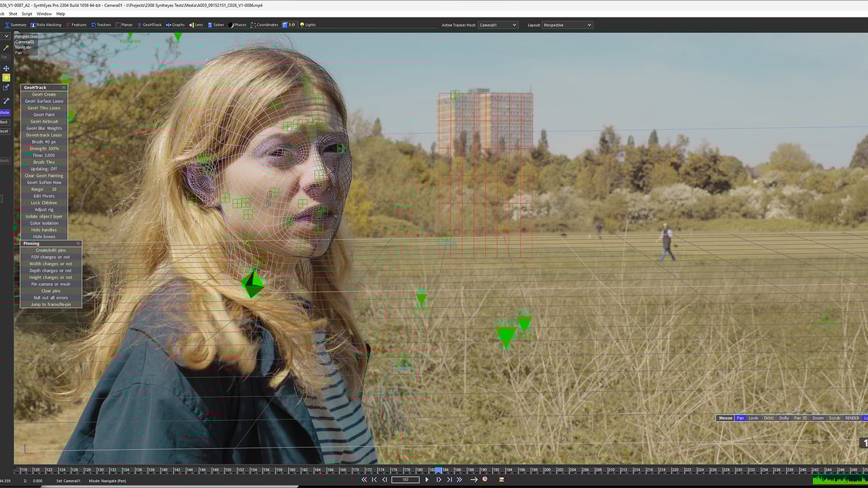
Task: Click the GeoH Create button
Action: (43, 94)
